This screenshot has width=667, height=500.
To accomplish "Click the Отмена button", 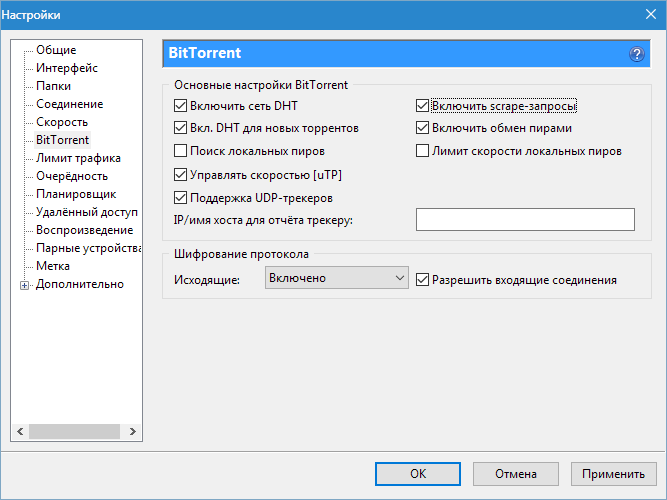I will (516, 474).
